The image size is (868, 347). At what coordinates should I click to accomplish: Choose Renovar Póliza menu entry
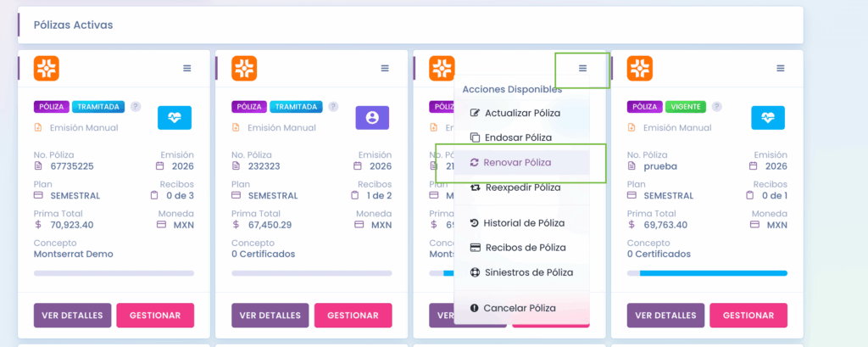pos(522,162)
